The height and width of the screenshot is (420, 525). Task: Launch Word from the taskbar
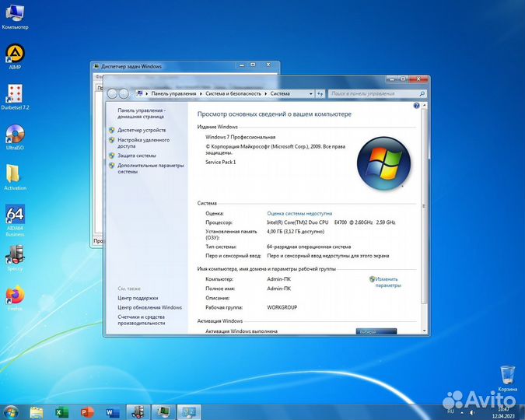coord(113,412)
